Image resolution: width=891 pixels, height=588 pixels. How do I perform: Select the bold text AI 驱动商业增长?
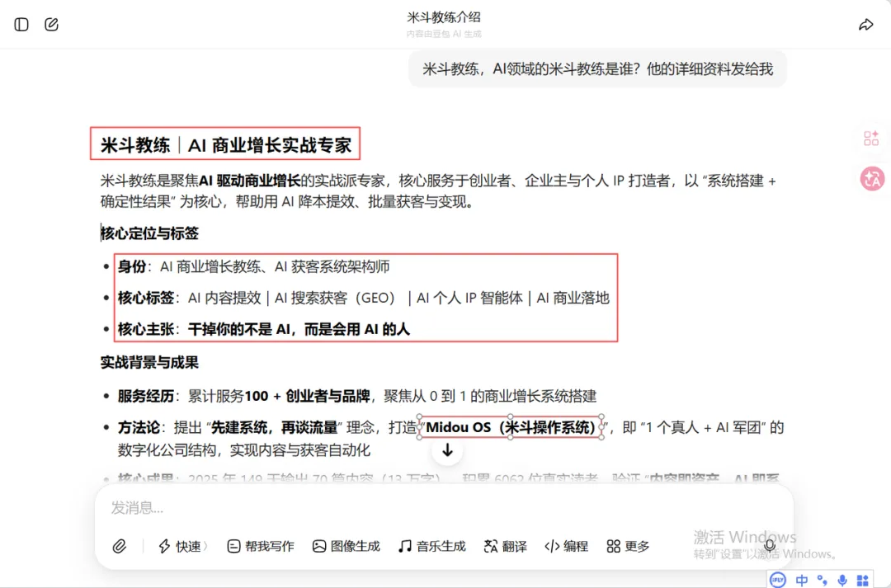(x=249, y=181)
